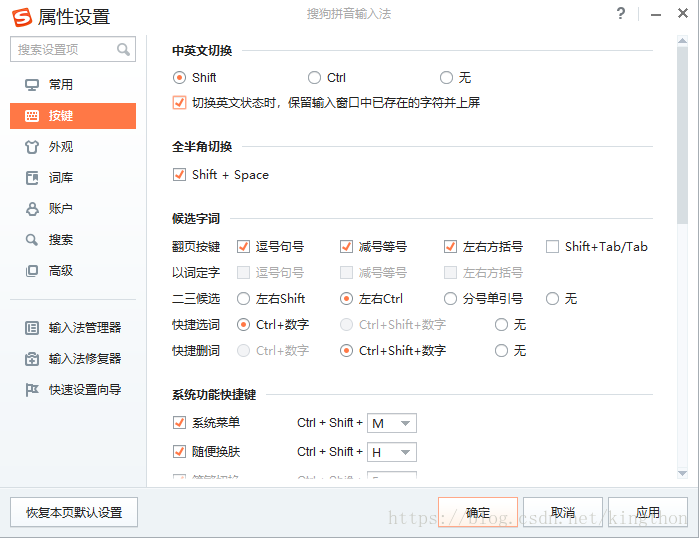699x538 pixels.
Task: Toggle 翻页按键 逗号句号 checkbox
Action: tap(243, 246)
